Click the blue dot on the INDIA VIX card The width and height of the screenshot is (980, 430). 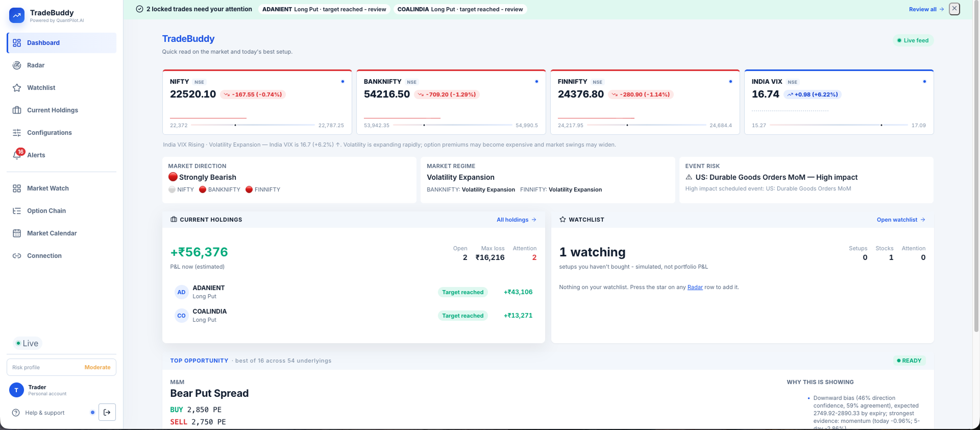(x=924, y=82)
